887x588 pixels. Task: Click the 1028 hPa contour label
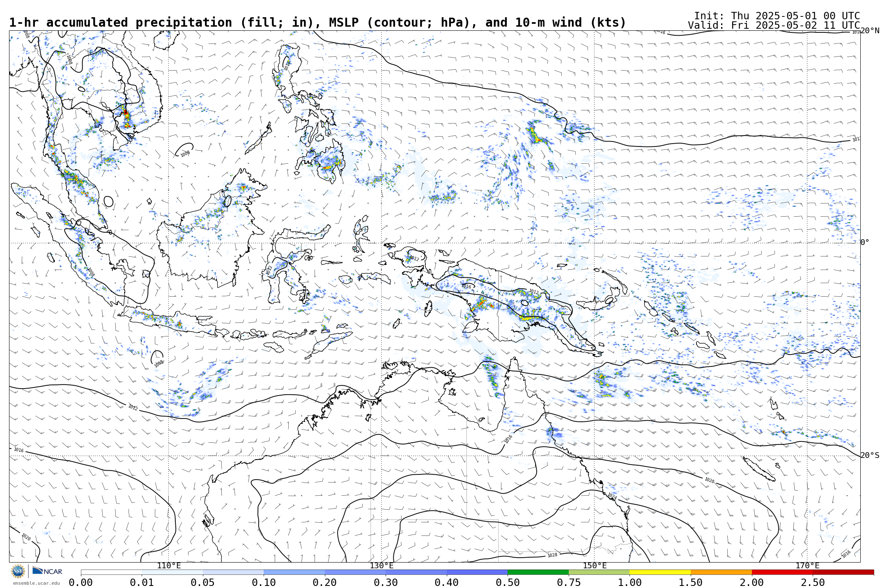(x=552, y=555)
